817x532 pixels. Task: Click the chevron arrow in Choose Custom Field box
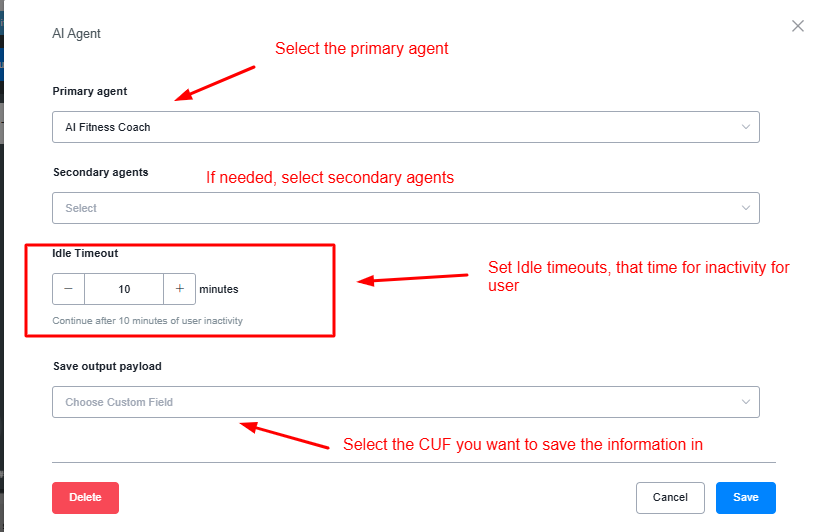[x=746, y=402]
